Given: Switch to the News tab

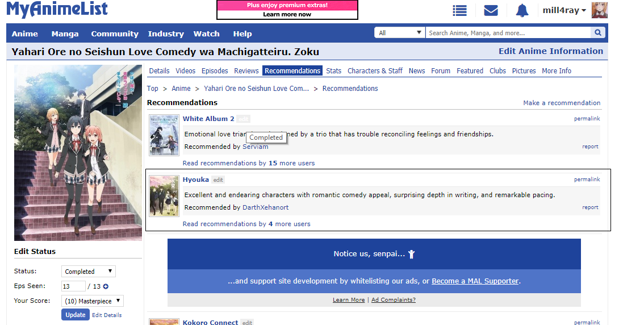Looking at the screenshot, I should pyautogui.click(x=417, y=70).
